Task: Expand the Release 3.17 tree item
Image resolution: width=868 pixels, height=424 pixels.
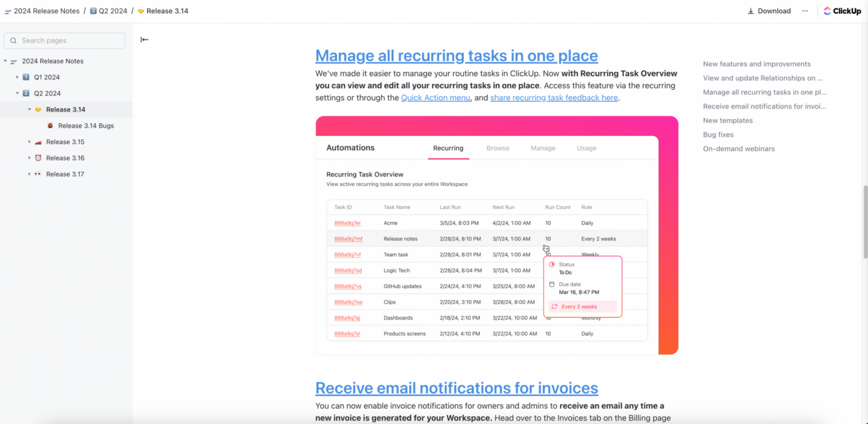Action: [29, 174]
